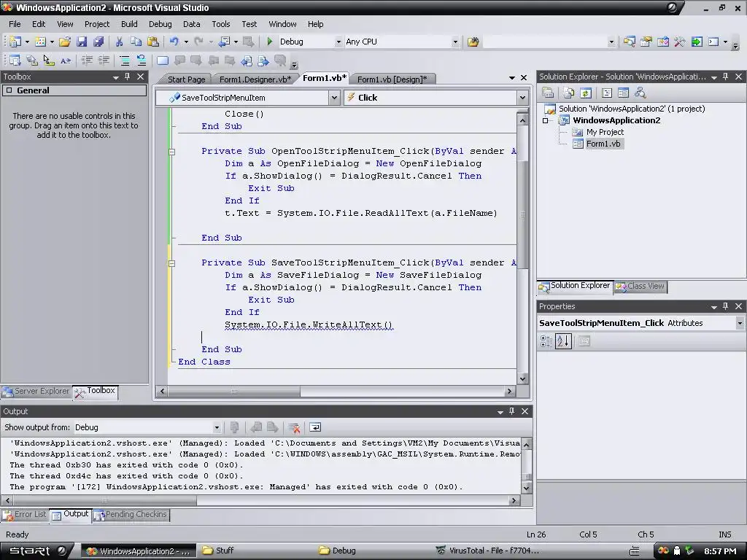Open the Tools menu
Viewport: 747px width, 560px height.
pyautogui.click(x=220, y=24)
